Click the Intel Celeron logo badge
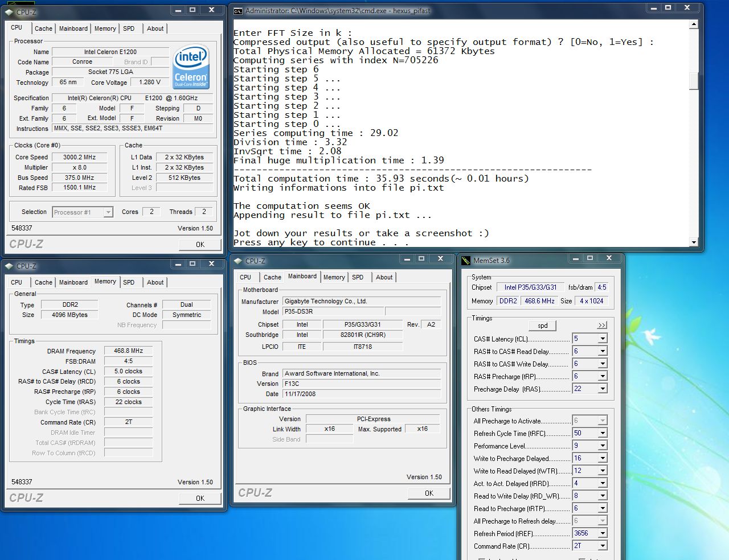Image resolution: width=729 pixels, height=560 pixels. [191, 67]
